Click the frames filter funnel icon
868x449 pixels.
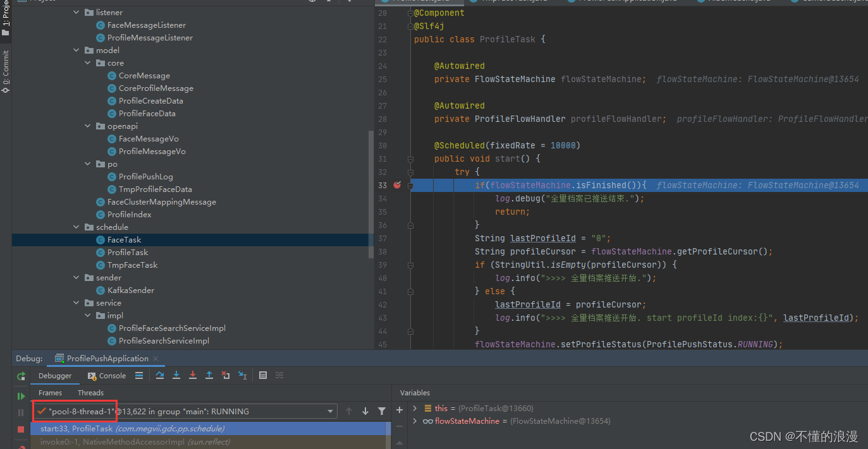click(382, 411)
